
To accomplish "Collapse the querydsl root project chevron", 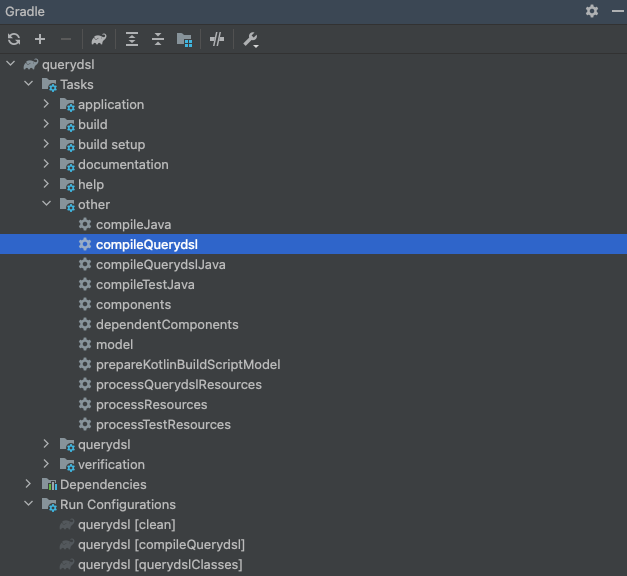I will click(x=11, y=64).
